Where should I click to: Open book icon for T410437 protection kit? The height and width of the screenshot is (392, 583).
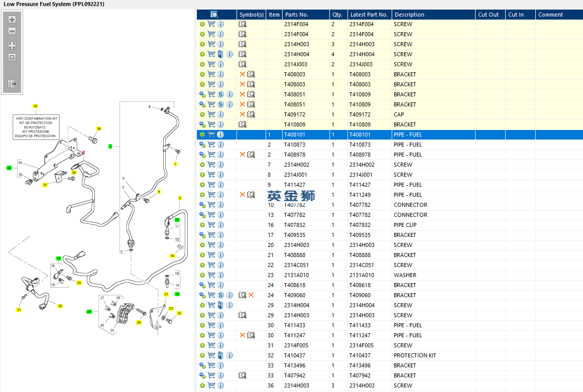[x=220, y=355]
